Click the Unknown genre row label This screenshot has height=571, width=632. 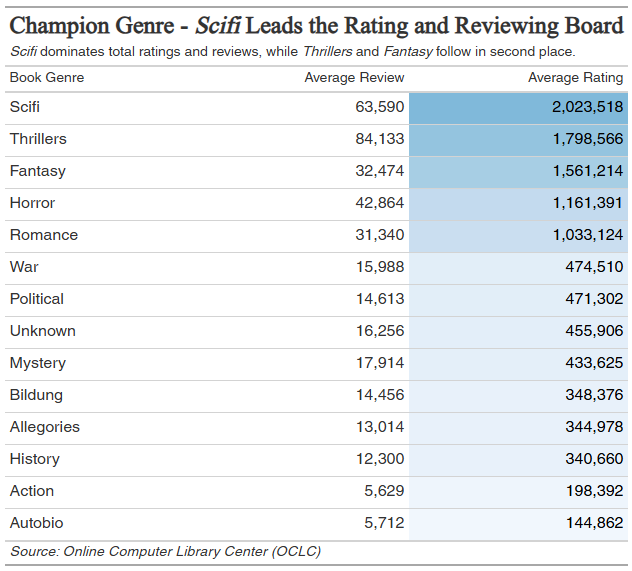pos(42,331)
